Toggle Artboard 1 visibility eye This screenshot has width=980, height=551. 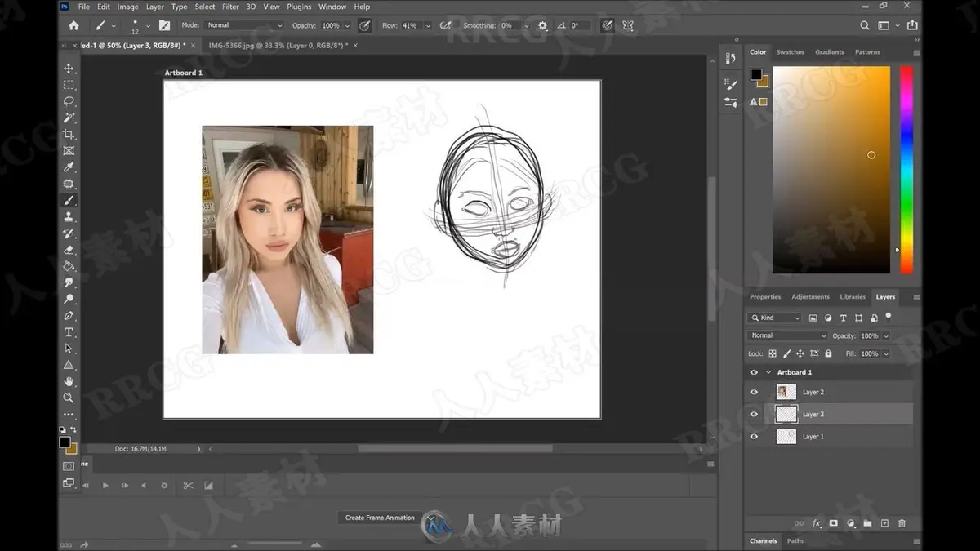pos(754,372)
